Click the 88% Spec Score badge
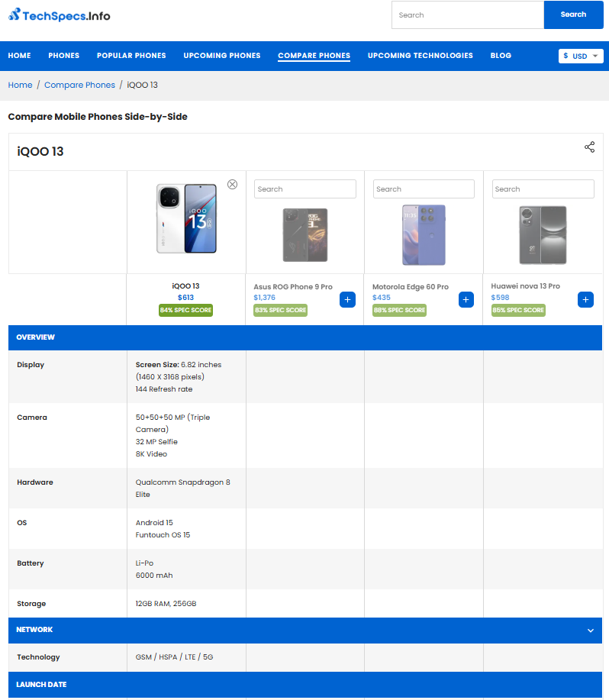This screenshot has height=700, width=609. (399, 310)
